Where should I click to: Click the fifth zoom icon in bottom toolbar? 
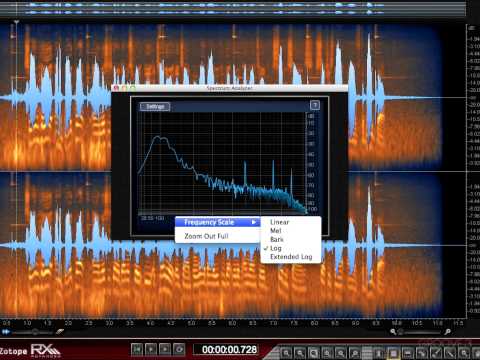click(340, 353)
